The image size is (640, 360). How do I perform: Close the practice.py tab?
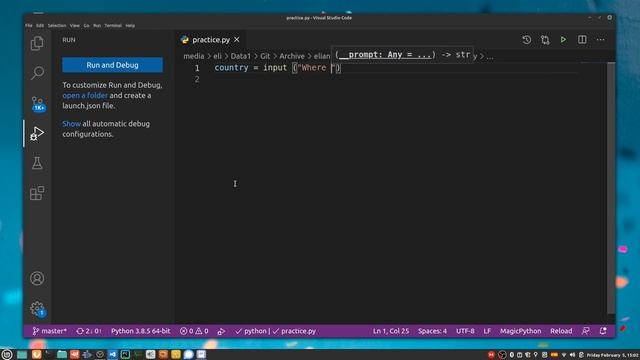pos(237,40)
